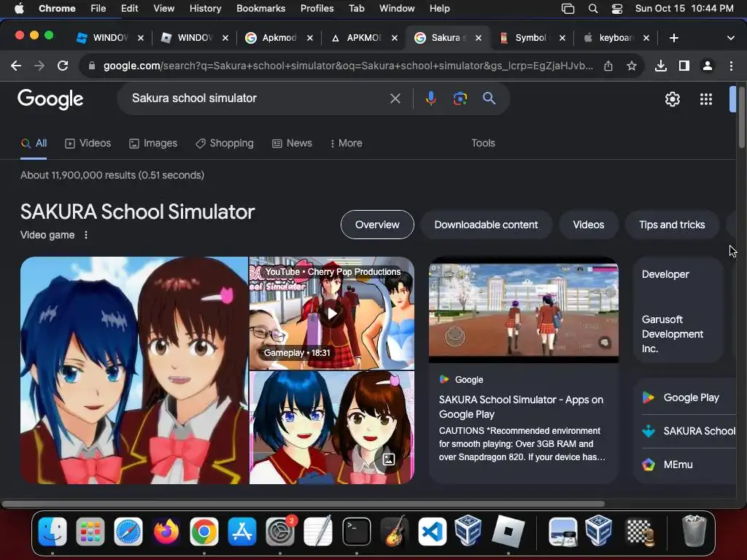Open the Chrome profile icon
Screen dimensions: 747x560
[x=708, y=66]
